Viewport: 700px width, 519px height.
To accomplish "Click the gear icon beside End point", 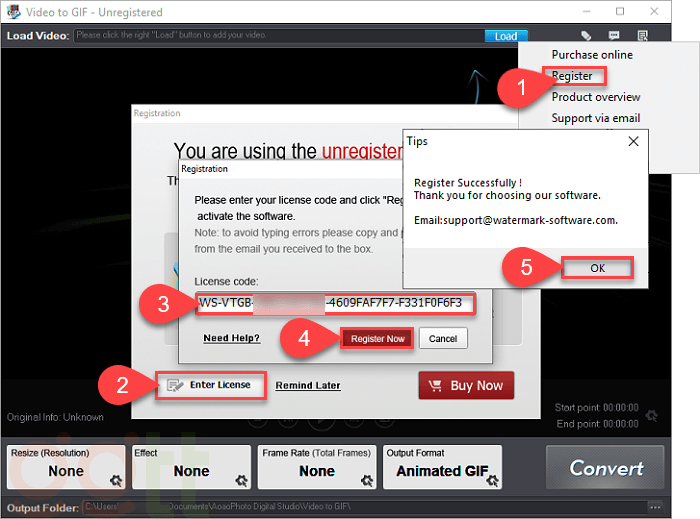I will click(652, 415).
